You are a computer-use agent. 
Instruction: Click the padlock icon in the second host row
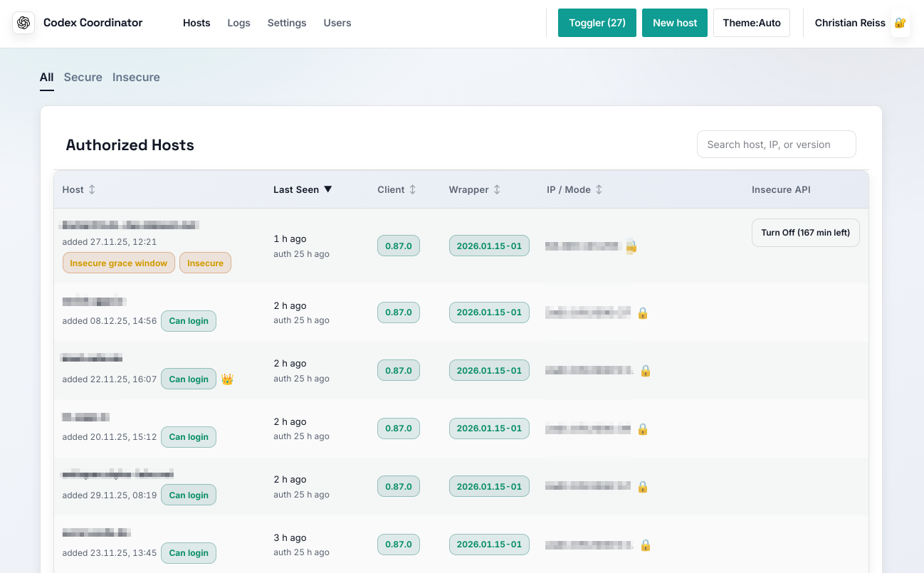642,312
